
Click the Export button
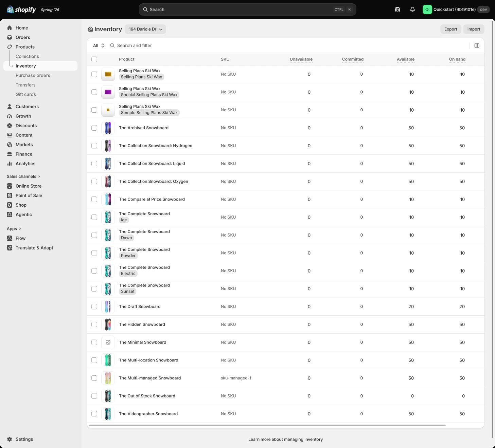coord(450,29)
